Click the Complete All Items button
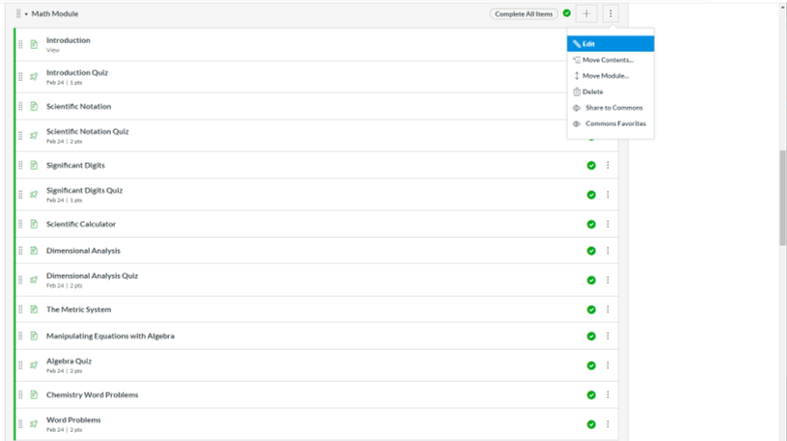 (x=524, y=14)
